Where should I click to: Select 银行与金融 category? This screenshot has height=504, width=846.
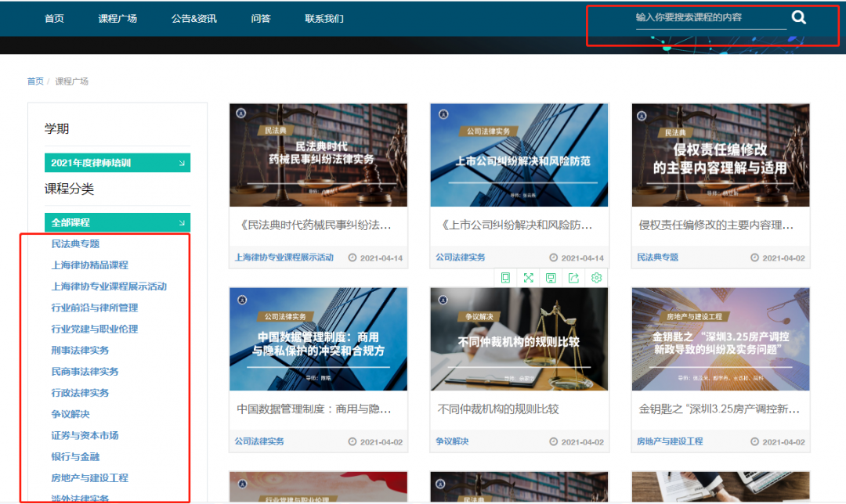click(x=75, y=456)
